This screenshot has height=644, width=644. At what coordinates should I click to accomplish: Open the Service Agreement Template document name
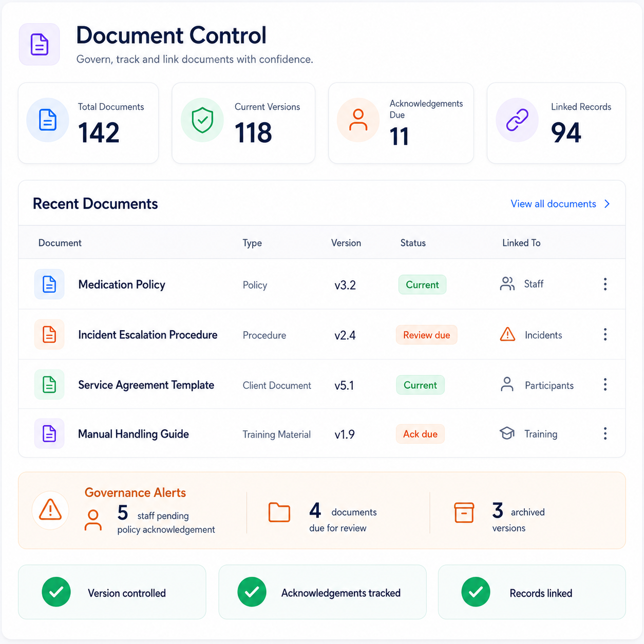(x=146, y=385)
